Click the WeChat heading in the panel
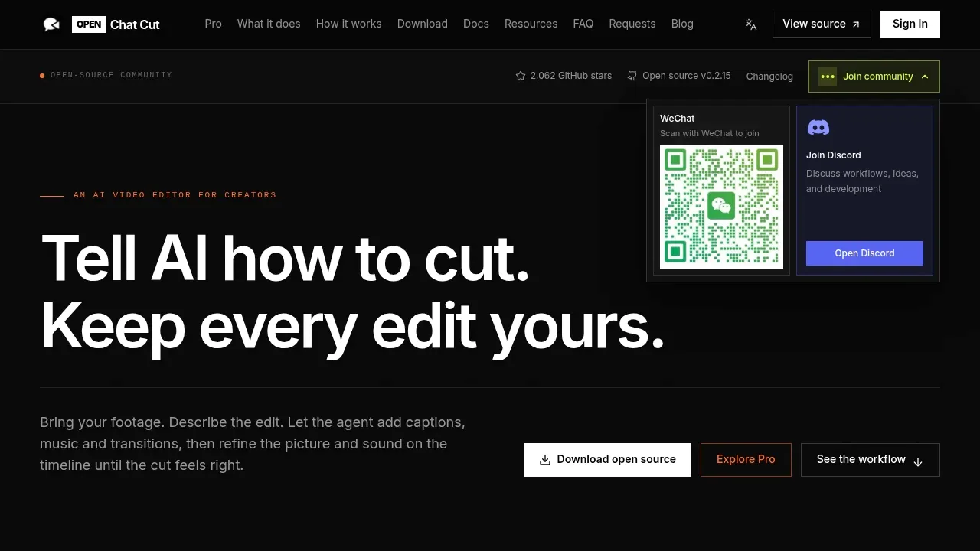The width and height of the screenshot is (980, 551). [677, 119]
